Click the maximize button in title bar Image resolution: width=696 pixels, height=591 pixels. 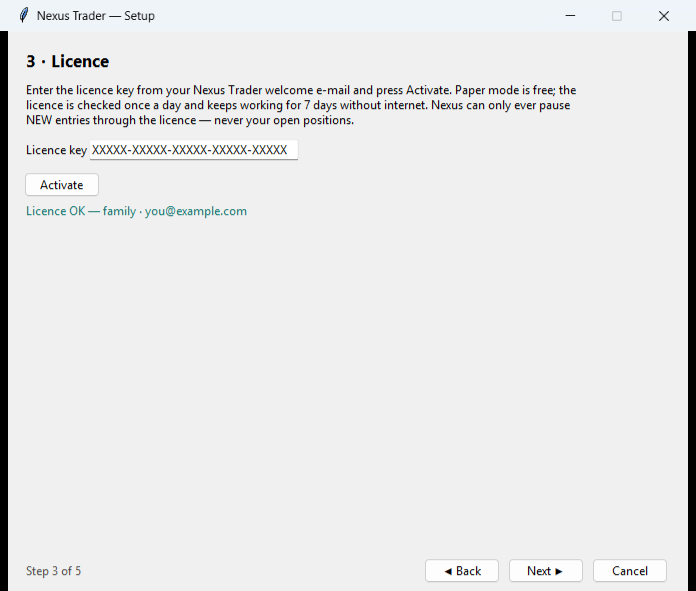click(x=617, y=16)
